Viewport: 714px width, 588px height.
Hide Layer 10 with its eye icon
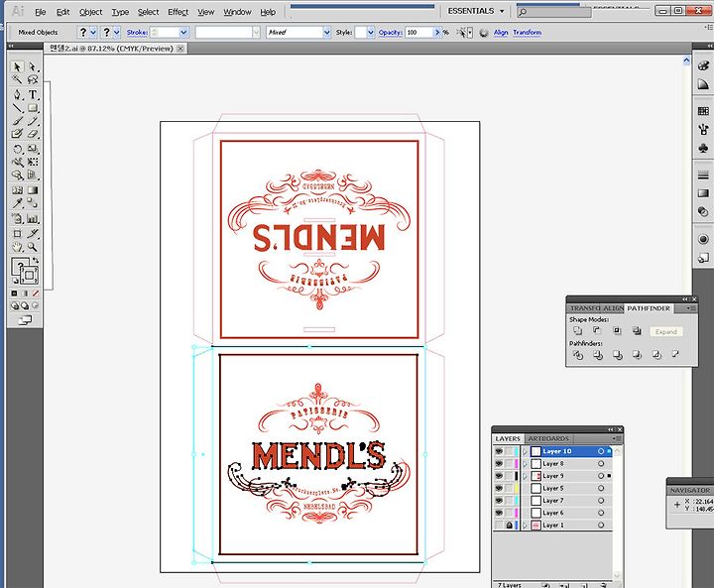[x=499, y=451]
